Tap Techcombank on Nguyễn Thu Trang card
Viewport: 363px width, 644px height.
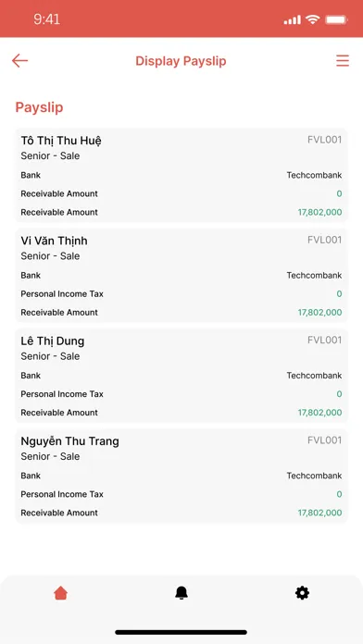coord(314,476)
